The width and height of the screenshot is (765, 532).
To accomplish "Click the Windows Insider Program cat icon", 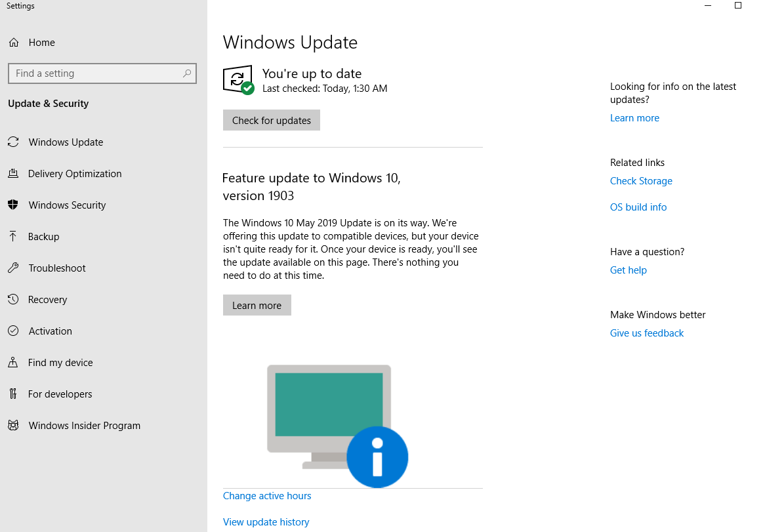I will pyautogui.click(x=13, y=425).
